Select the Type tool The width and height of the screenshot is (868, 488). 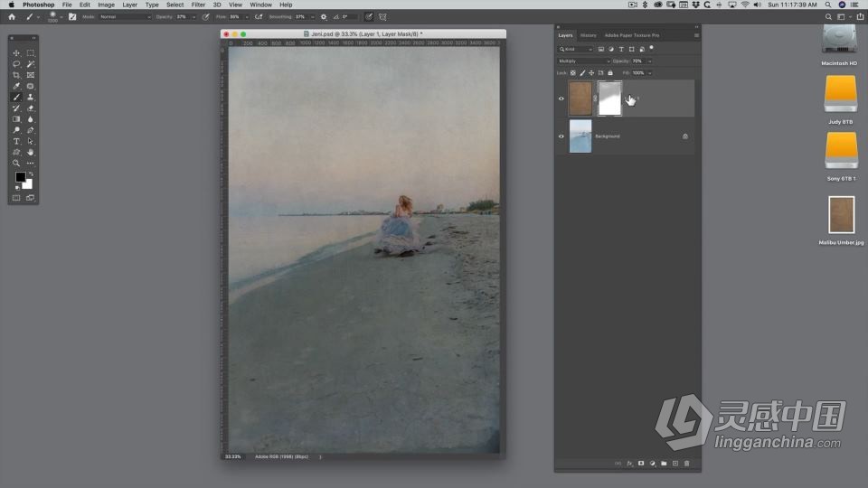16,141
